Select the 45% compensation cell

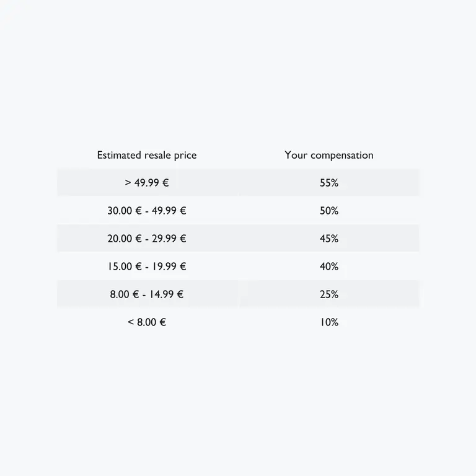pyautogui.click(x=329, y=239)
